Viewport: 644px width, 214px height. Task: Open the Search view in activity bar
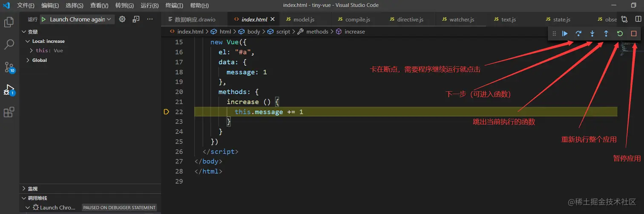click(x=9, y=44)
